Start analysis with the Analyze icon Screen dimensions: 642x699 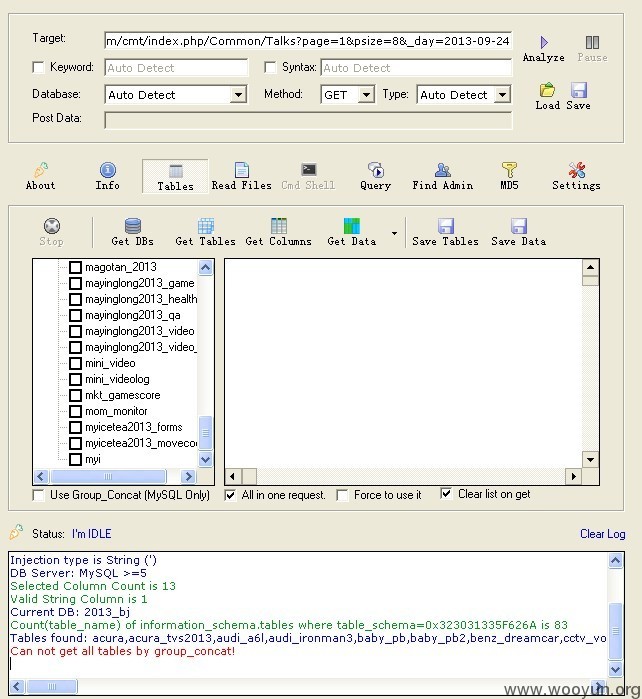(x=544, y=42)
